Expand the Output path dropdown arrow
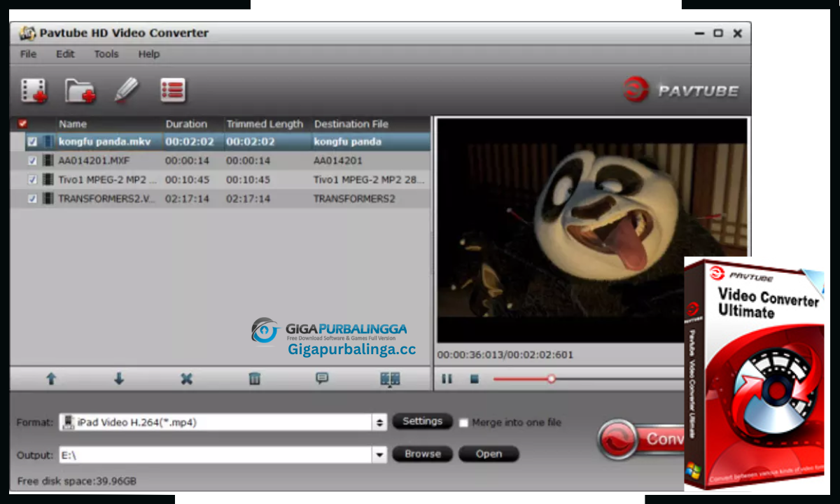 pyautogui.click(x=380, y=455)
